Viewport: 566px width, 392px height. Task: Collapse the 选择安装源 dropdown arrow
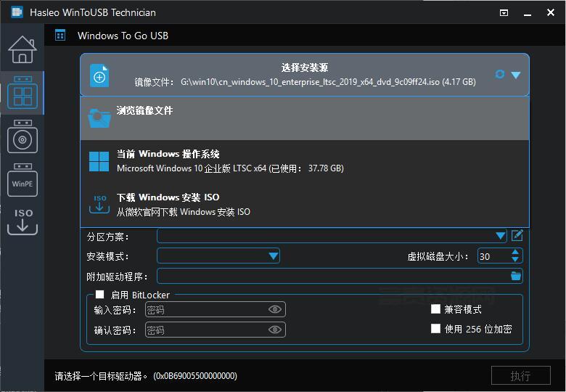[x=516, y=75]
